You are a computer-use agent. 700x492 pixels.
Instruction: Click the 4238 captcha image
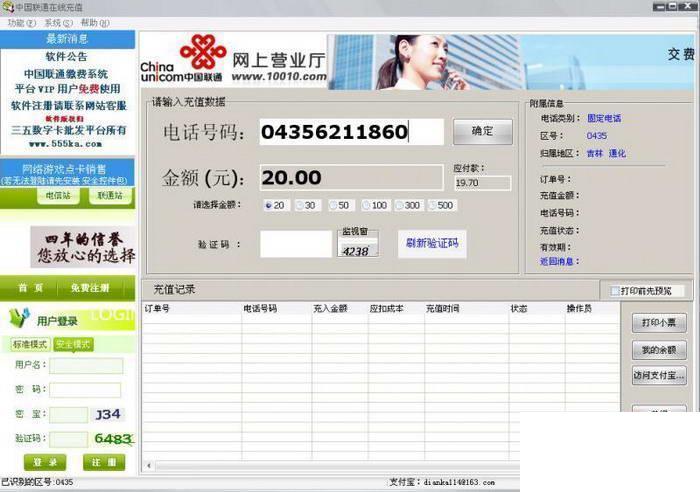point(357,250)
